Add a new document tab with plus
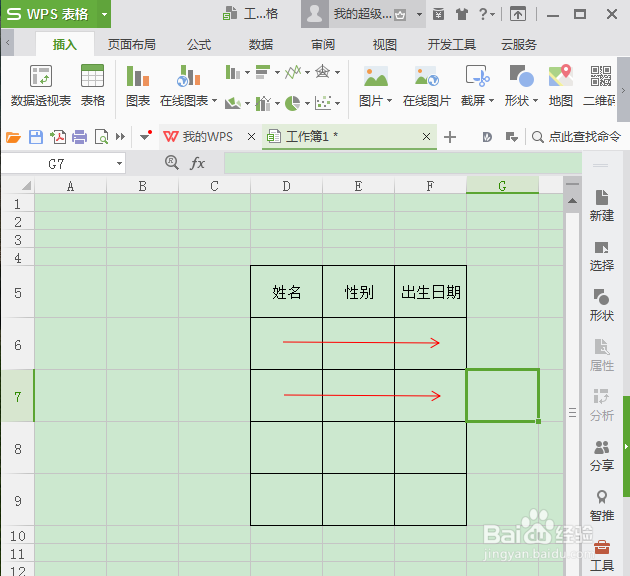Screen dimensions: 630x576 [x=450, y=137]
